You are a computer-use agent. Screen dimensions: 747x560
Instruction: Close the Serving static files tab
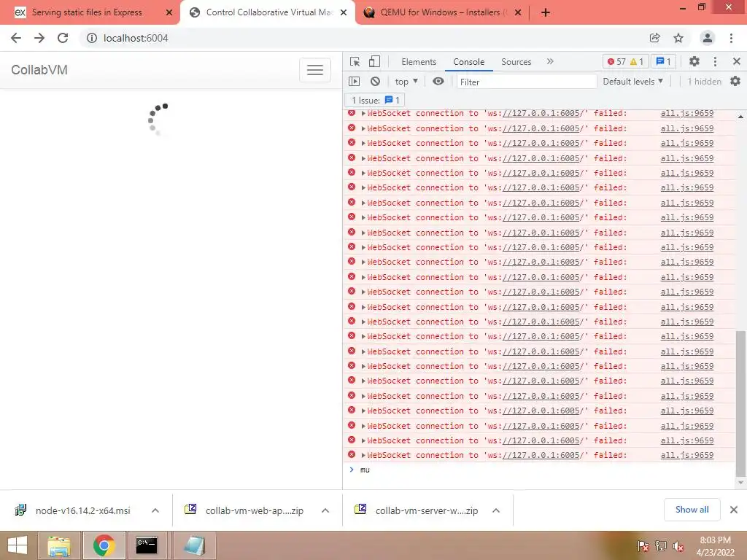[169, 12]
